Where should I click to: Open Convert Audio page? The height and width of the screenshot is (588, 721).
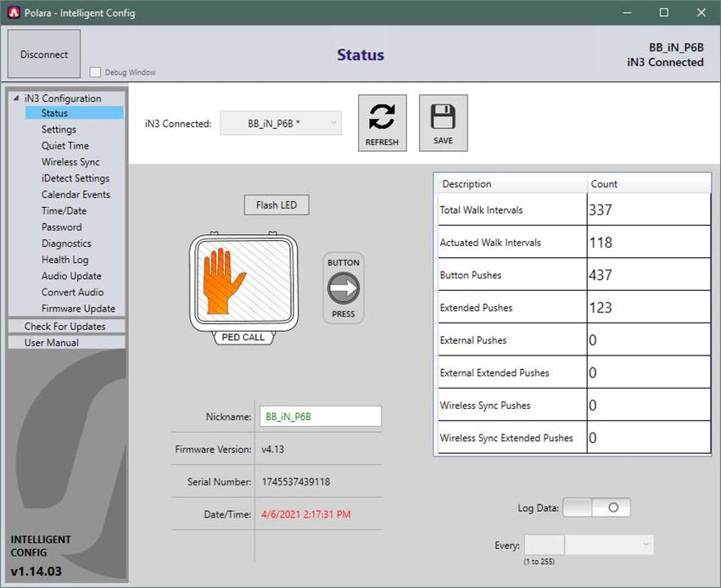[x=72, y=292]
